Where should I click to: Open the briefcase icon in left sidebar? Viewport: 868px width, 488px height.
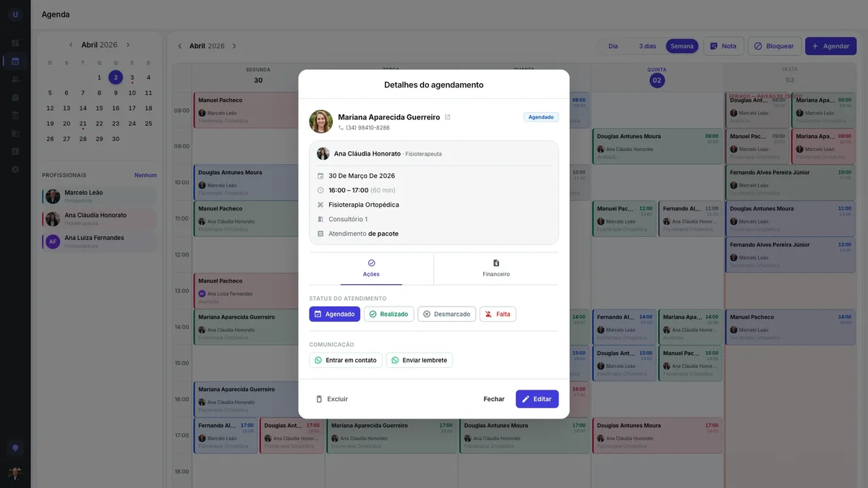pos(15,97)
